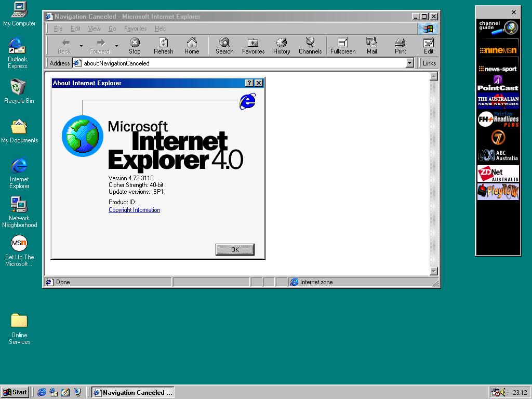
Task: Launch Outlook Express from Quick Launch
Action: (54, 392)
